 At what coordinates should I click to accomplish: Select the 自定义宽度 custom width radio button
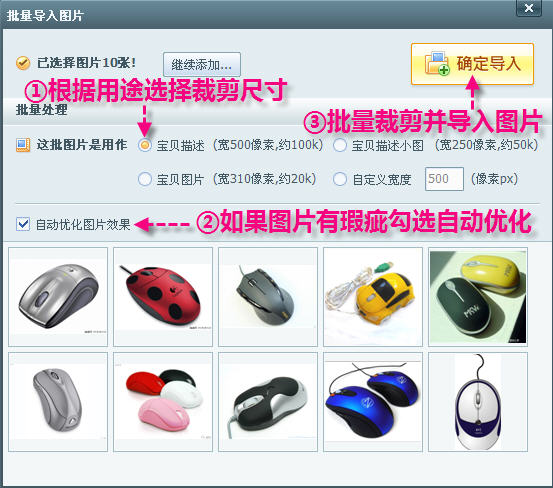pyautogui.click(x=340, y=179)
